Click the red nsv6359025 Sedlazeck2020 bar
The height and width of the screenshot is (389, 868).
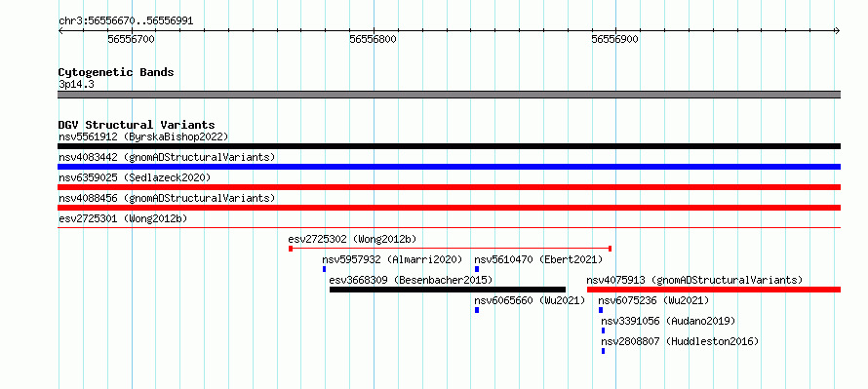tap(449, 187)
